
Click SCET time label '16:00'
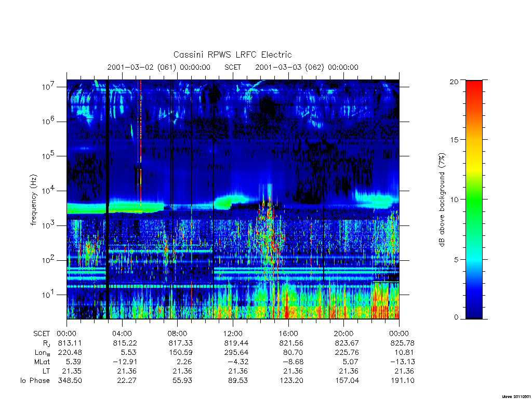[x=288, y=334]
